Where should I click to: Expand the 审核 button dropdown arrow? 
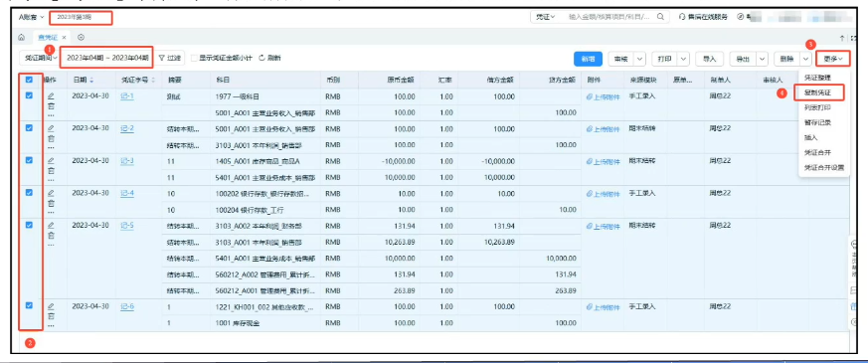pos(640,59)
